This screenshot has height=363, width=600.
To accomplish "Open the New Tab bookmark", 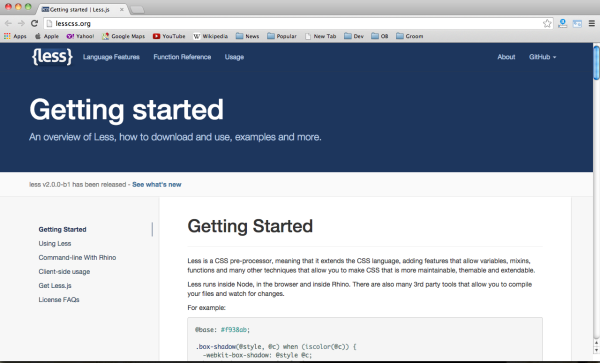I will (x=320, y=36).
